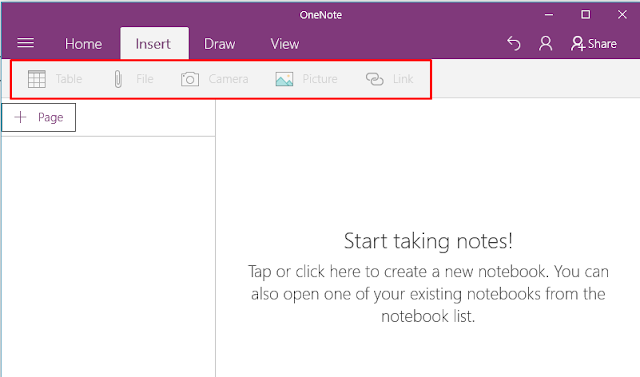Image resolution: width=640 pixels, height=377 pixels.
Task: Select the Insert tab
Action: (154, 43)
